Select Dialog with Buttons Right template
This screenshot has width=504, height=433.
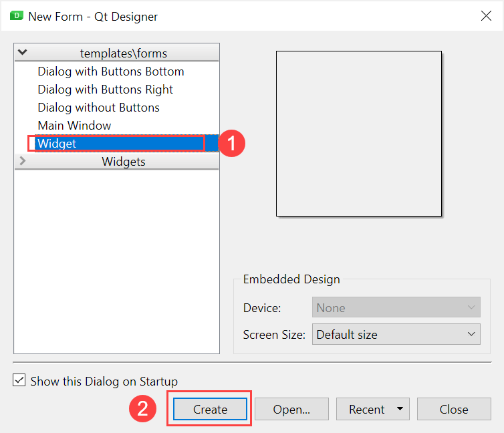coord(106,90)
